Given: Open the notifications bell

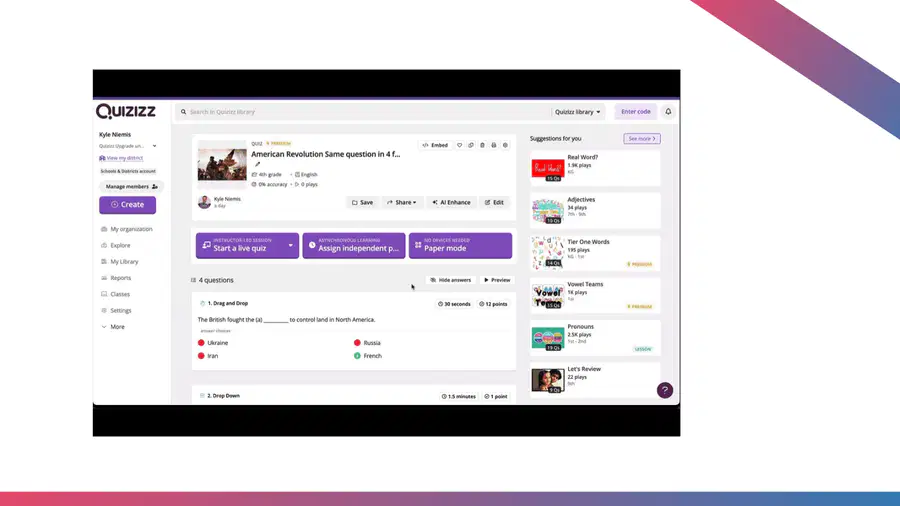Looking at the screenshot, I should pos(668,112).
